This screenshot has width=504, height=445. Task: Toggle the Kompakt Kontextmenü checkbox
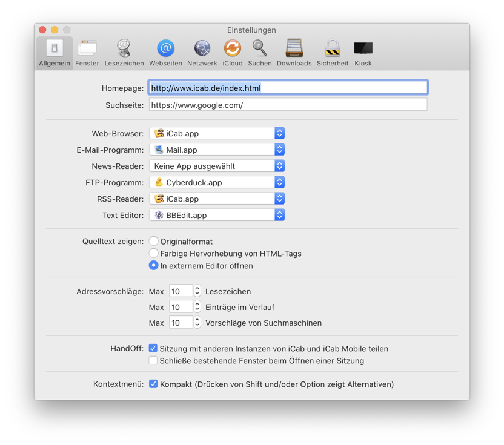point(153,384)
